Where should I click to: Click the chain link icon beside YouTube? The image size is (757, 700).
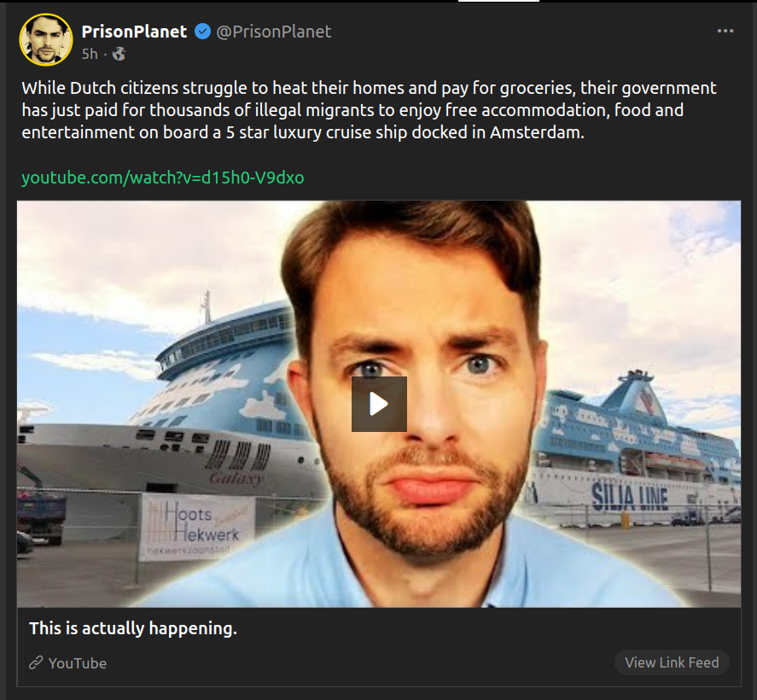coord(36,663)
